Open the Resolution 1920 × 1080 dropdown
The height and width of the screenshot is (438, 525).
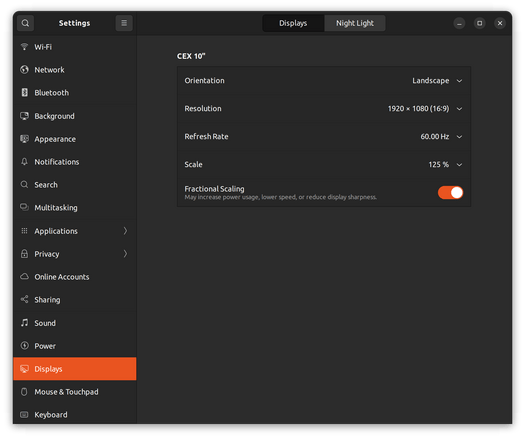coord(425,108)
